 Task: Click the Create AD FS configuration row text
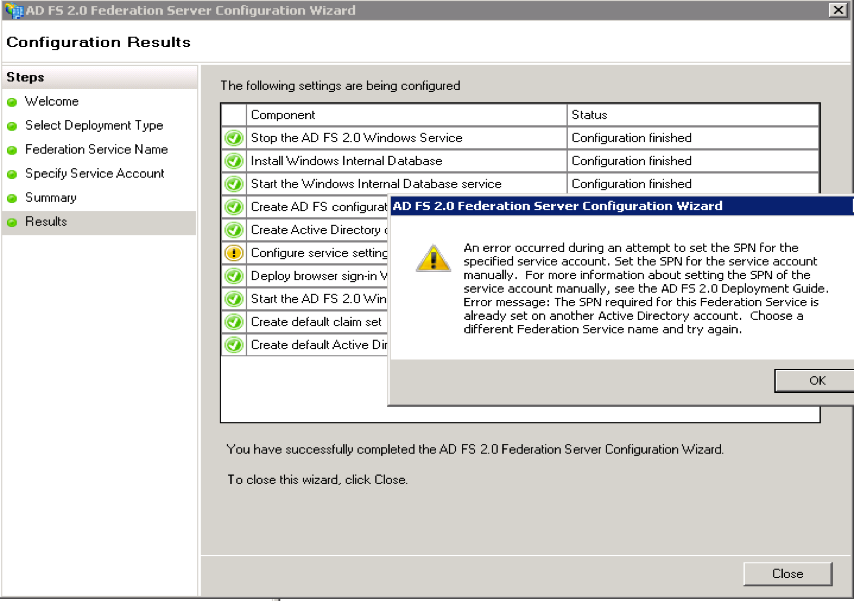[x=319, y=207]
